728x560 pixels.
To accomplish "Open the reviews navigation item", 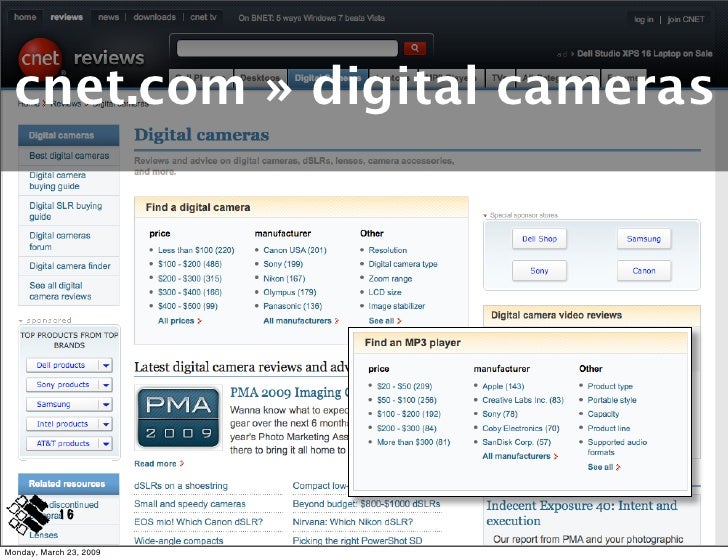I will (66, 17).
